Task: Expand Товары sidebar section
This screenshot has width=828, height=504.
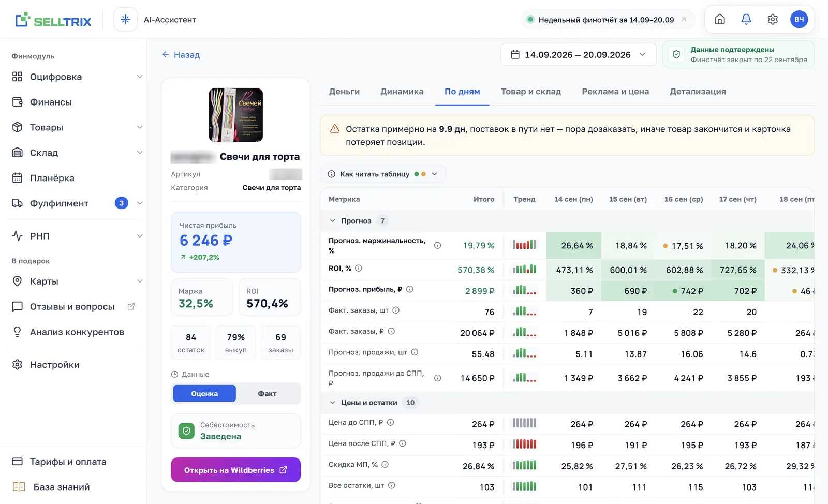Action: [140, 127]
